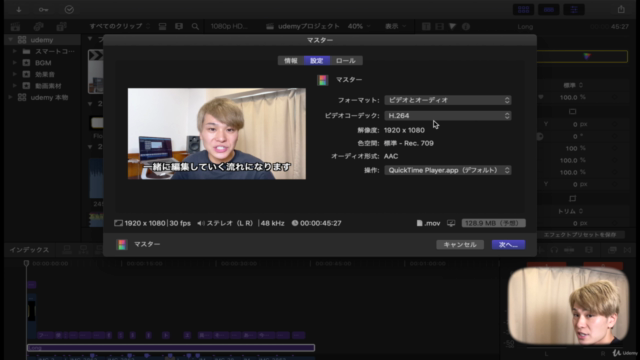Open the video inspector filmstrip icon
This screenshot has height=360, width=640.
click(439, 27)
